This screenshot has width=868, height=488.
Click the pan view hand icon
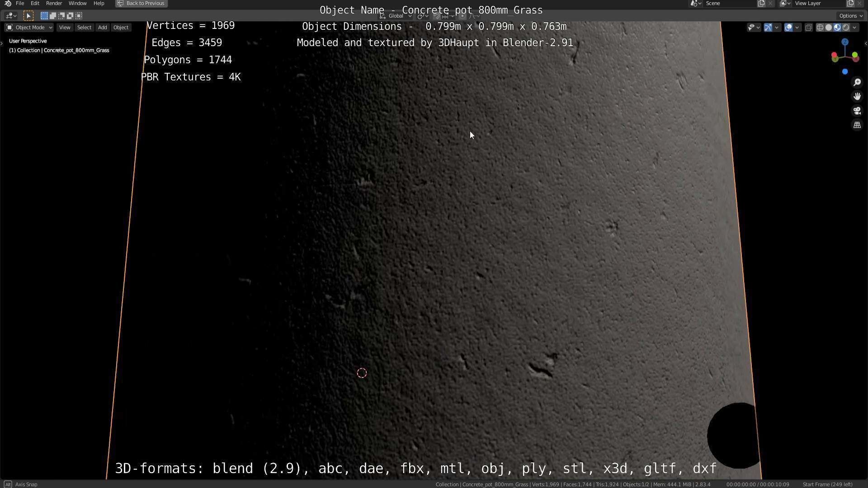(857, 96)
